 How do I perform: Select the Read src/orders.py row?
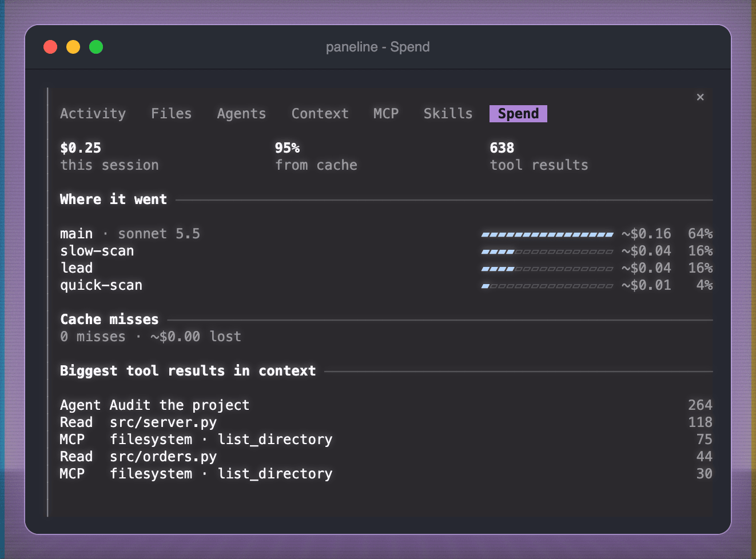click(386, 457)
